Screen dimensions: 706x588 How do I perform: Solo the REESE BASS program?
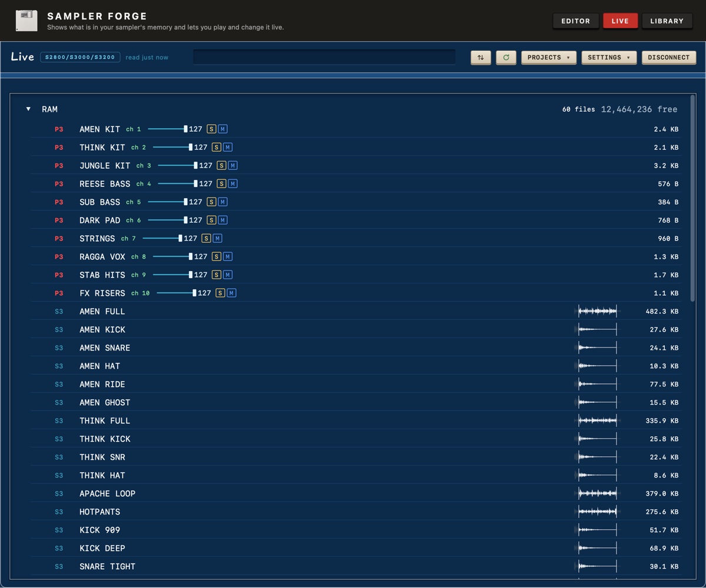pos(221,183)
